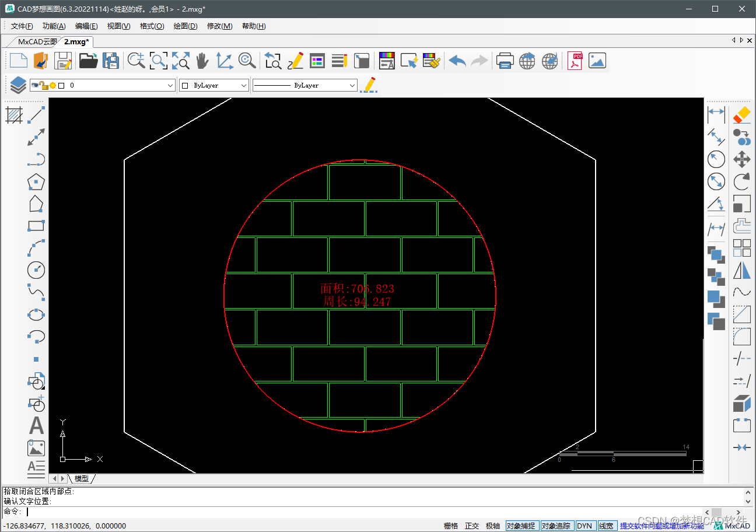The height and width of the screenshot is (532, 756).
Task: Select the 2.mxg* document tab
Action: (76, 41)
